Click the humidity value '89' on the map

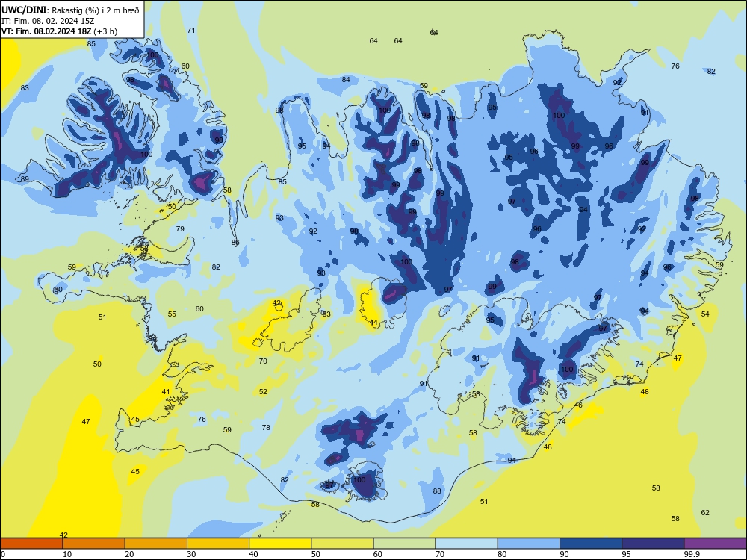tap(25, 178)
